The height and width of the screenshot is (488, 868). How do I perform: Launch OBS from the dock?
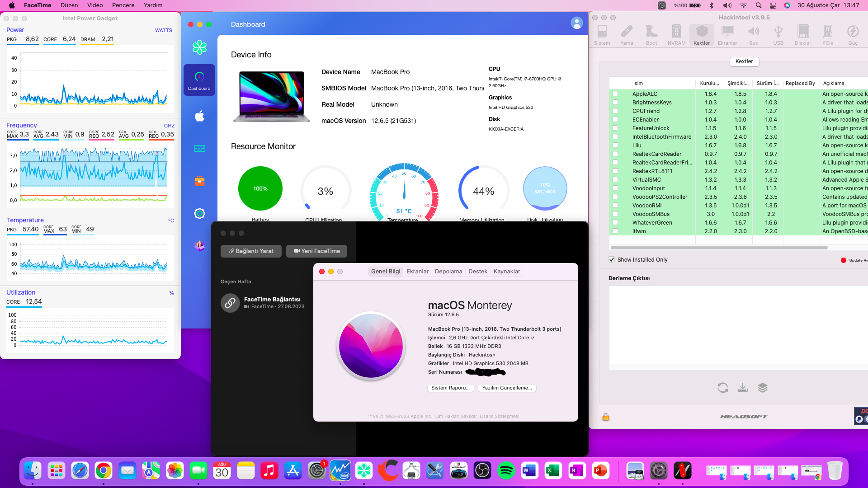[x=482, y=471]
